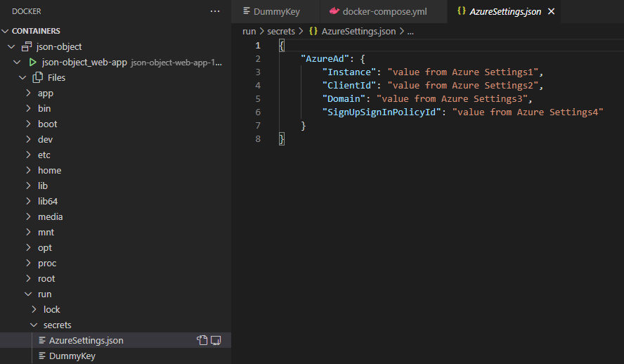The image size is (624, 364).
Task: Click the "AzureAd" key in the editor
Action: pyautogui.click(x=325, y=59)
